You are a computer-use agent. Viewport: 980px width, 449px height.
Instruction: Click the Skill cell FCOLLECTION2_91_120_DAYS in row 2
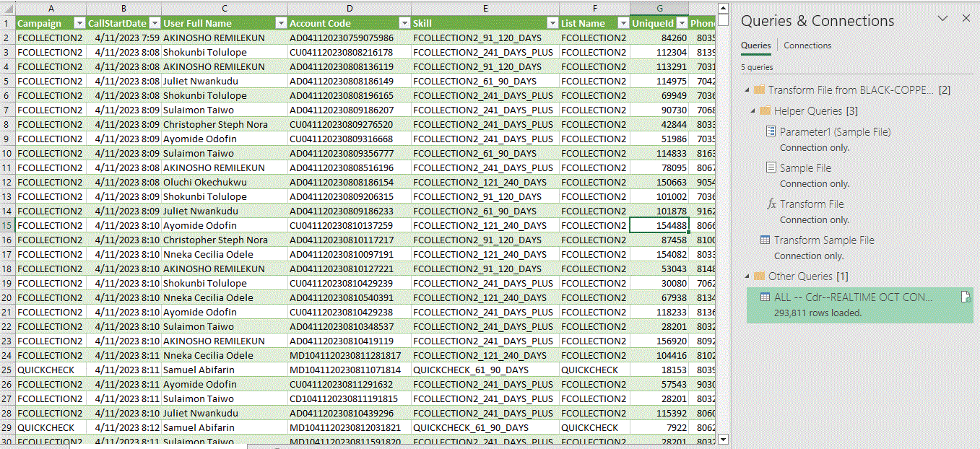[x=485, y=38]
